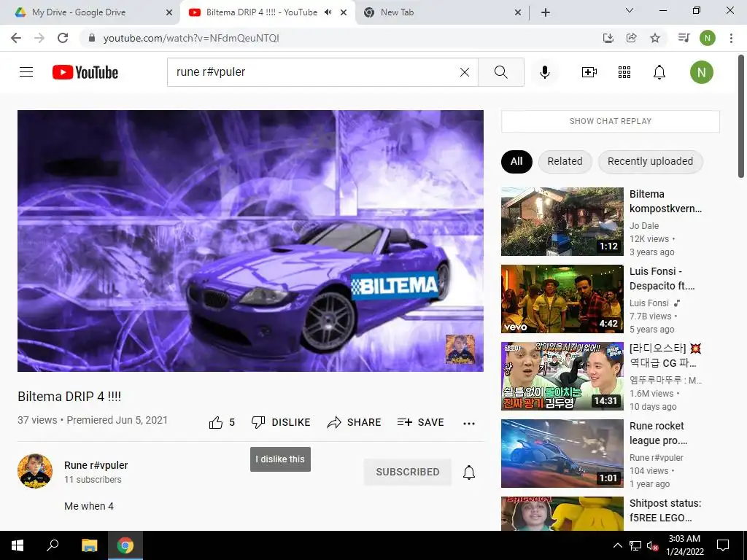
Task: Save video to playlist with SAVE
Action: click(420, 422)
